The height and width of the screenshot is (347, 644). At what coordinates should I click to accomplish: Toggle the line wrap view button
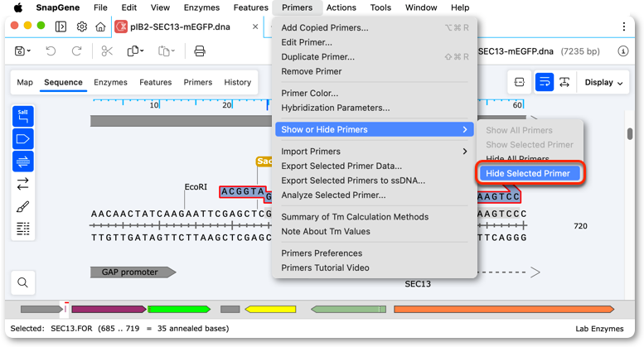pos(545,82)
